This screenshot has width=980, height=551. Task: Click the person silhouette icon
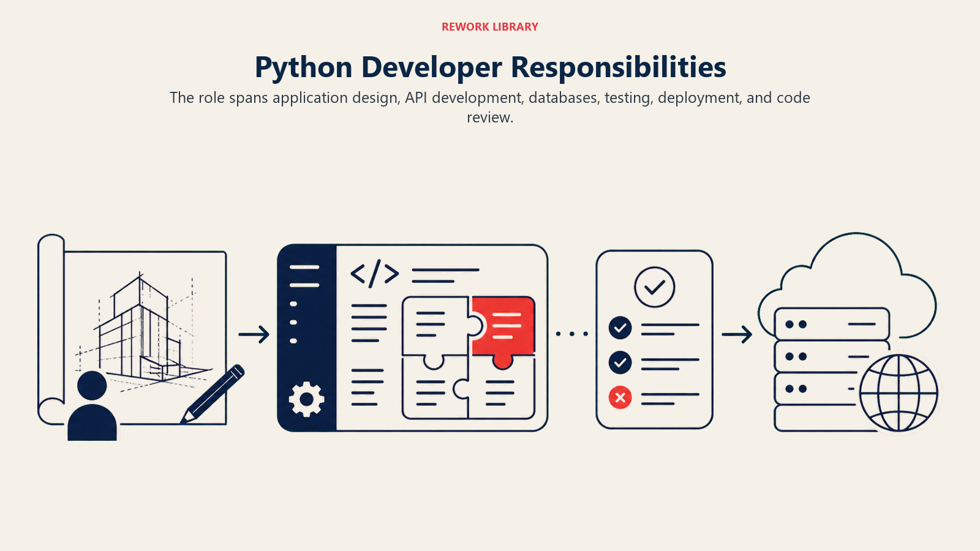pos(92,405)
